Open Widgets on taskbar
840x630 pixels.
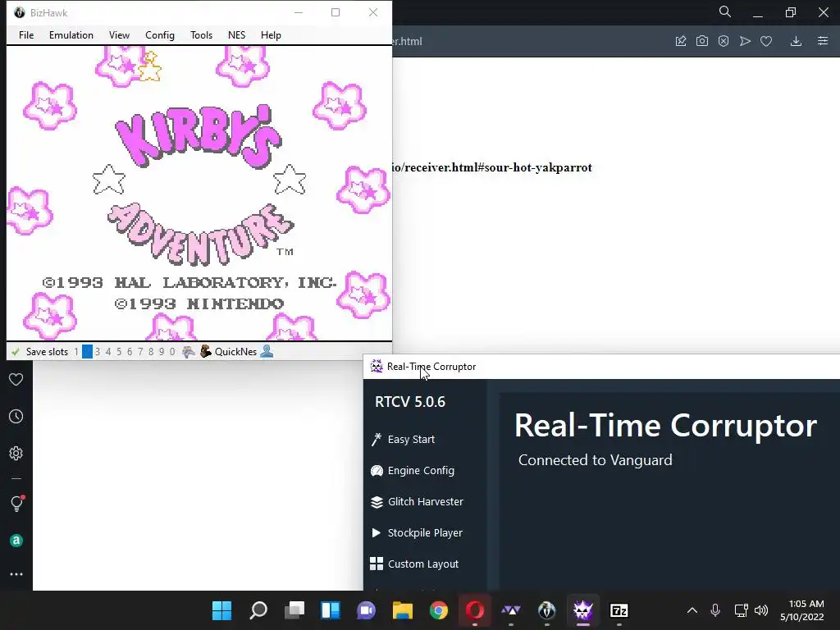coord(331,610)
